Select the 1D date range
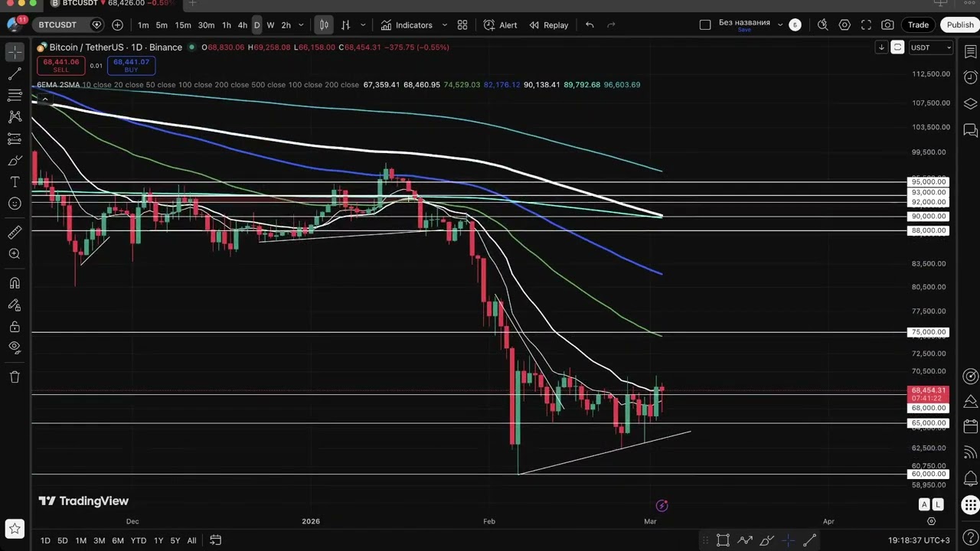This screenshot has width=980, height=551. 45,540
